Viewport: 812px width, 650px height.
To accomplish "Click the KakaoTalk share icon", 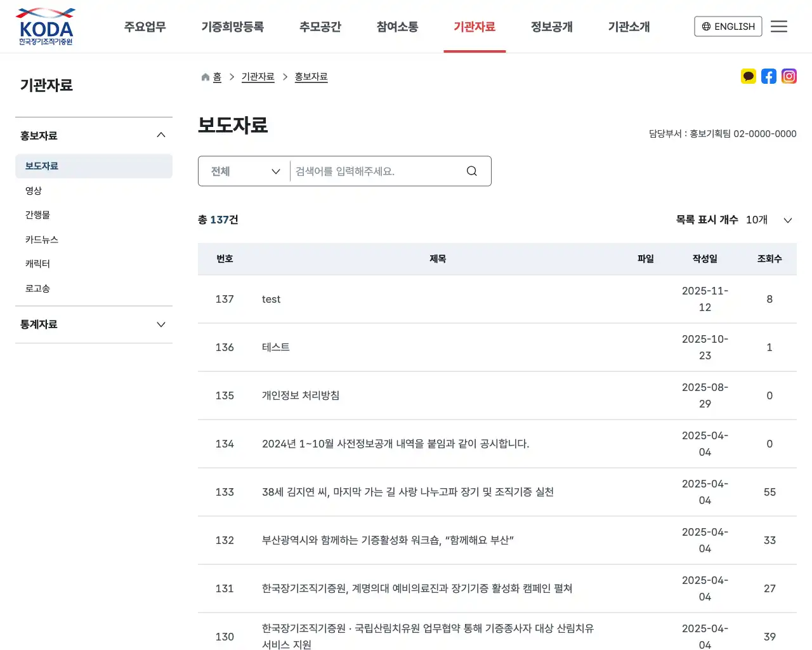I will 749,77.
